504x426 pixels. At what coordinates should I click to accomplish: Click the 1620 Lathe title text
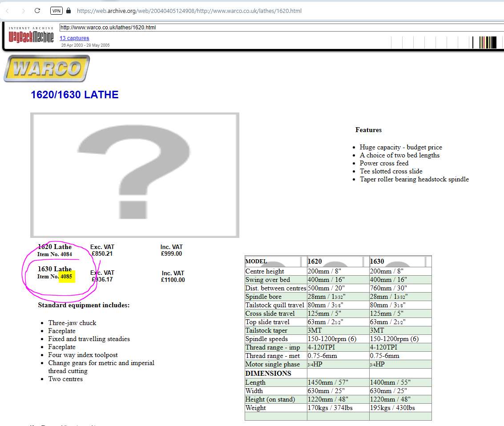[x=55, y=247]
